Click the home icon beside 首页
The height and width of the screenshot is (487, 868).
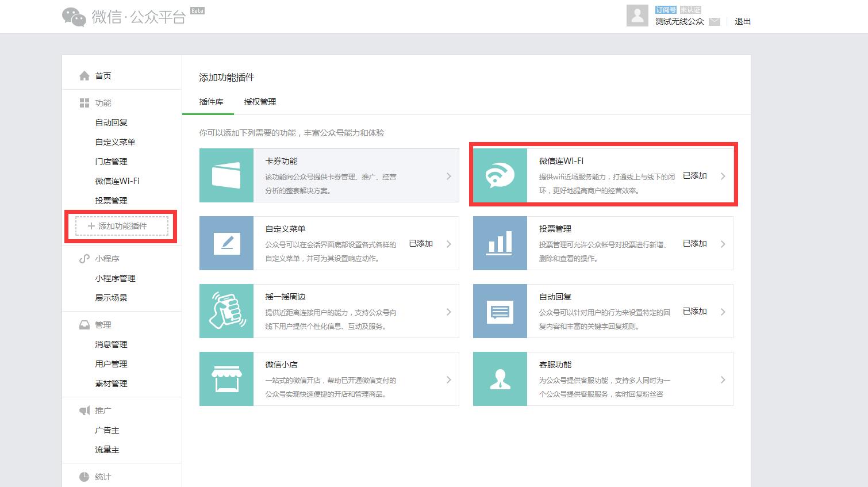pos(85,76)
